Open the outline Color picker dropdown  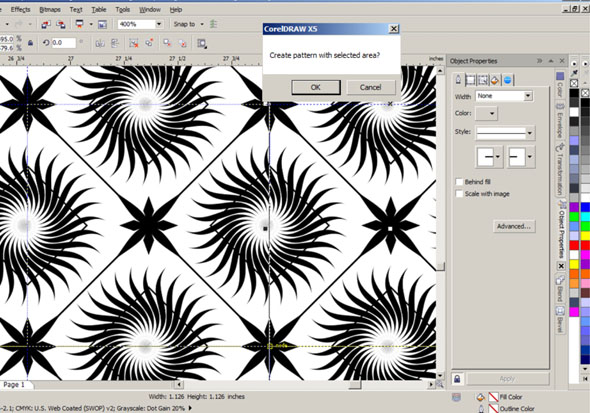pos(487,113)
